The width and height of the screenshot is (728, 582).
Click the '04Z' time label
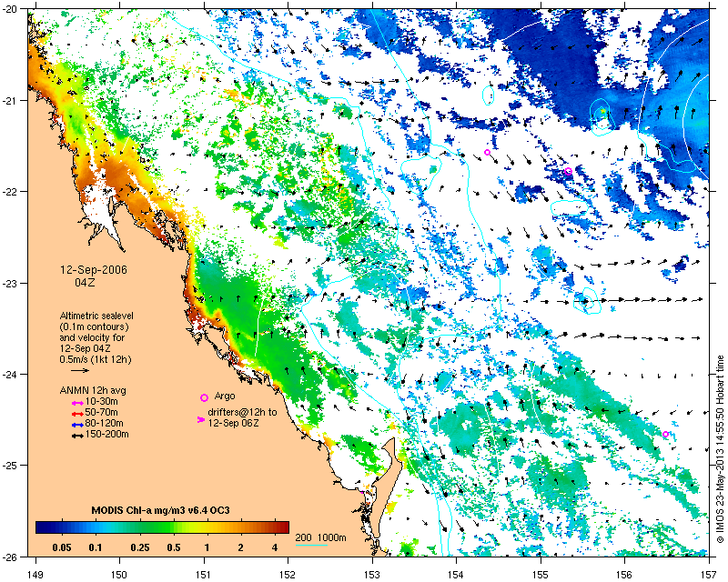pyautogui.click(x=85, y=282)
